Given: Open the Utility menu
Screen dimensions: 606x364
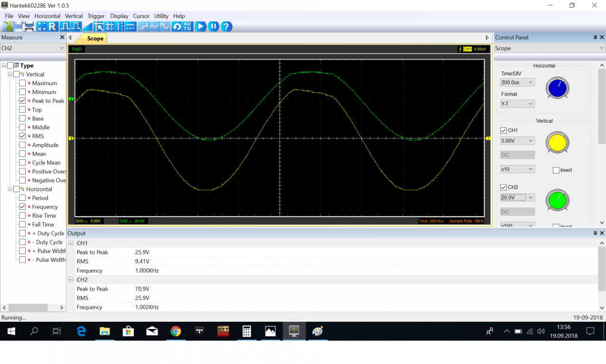Looking at the screenshot, I should point(161,16).
